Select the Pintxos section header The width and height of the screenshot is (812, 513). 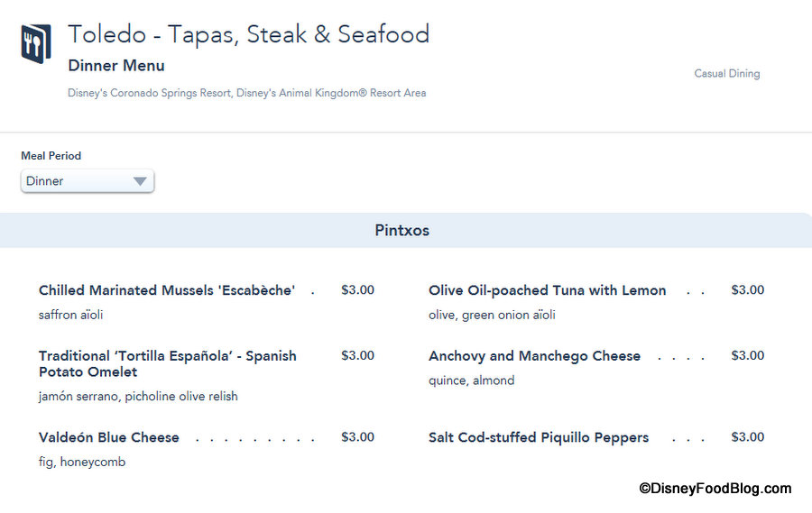point(402,231)
